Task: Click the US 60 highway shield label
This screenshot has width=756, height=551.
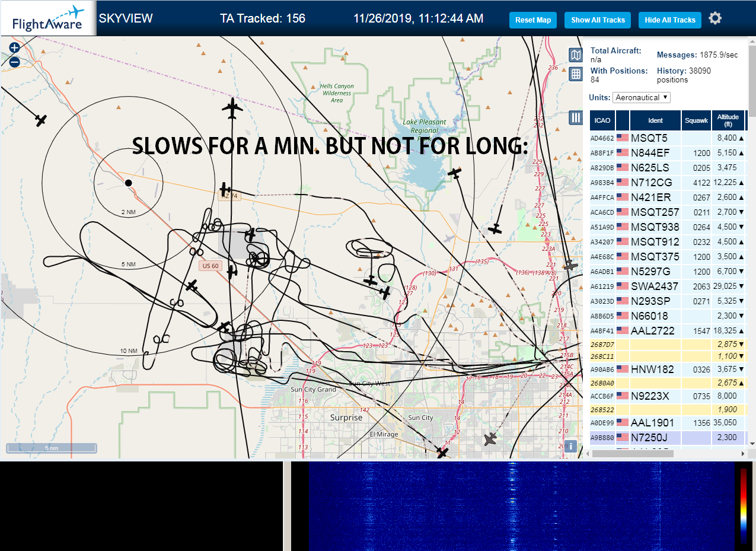Action: pos(210,266)
